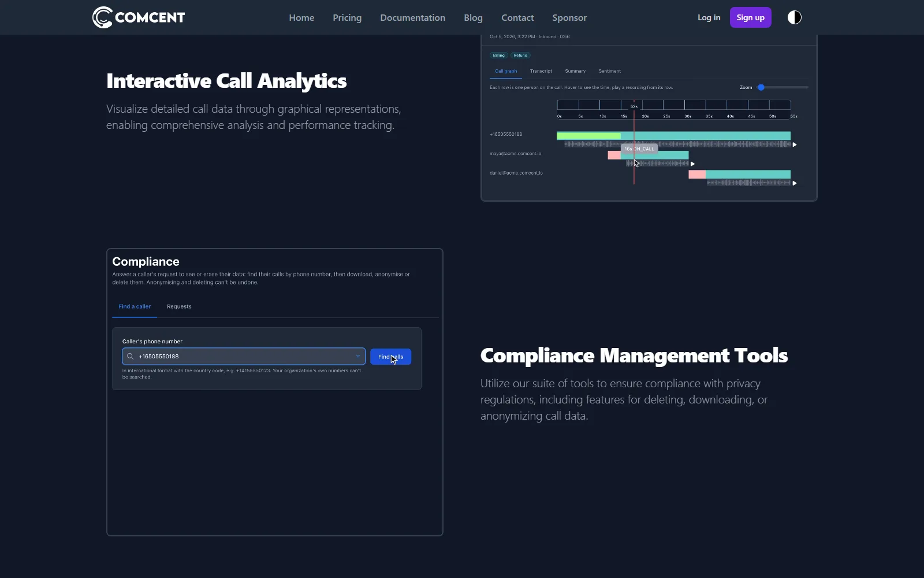Viewport: 924px width, 578px height.
Task: Switch to the Requests tab
Action: 179,306
